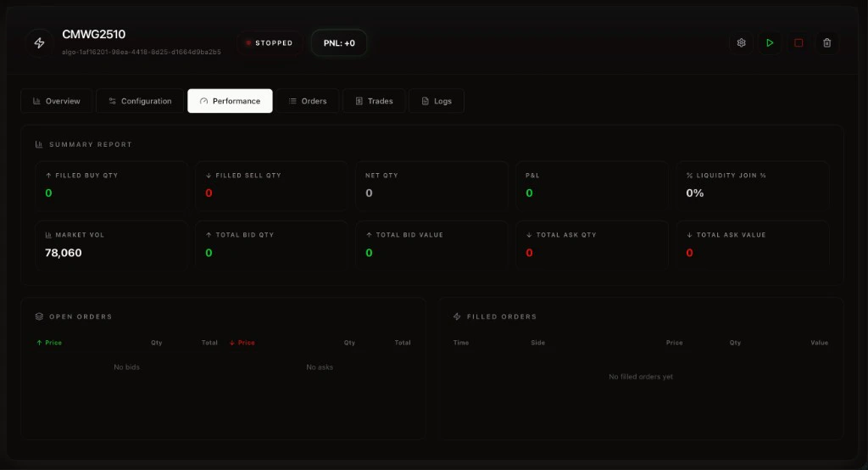Screen dimensions: 868x470
Task: Click the Liquidity Join percent icon
Action: pos(689,175)
